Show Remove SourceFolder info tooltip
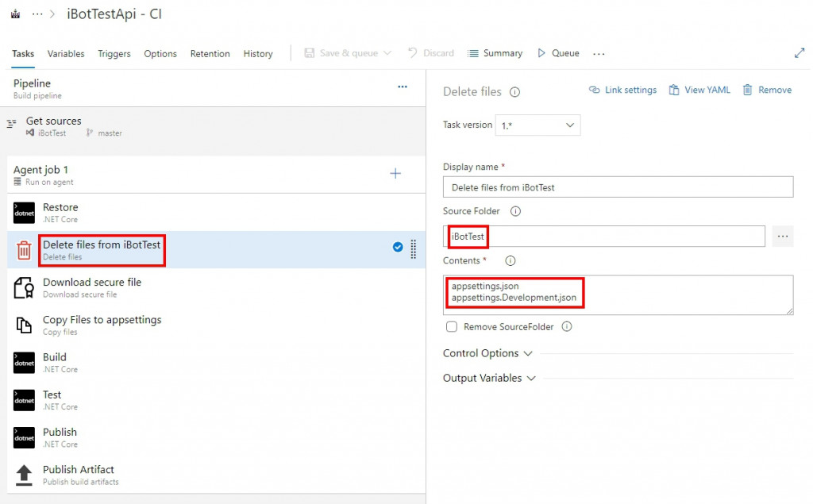 coord(567,327)
